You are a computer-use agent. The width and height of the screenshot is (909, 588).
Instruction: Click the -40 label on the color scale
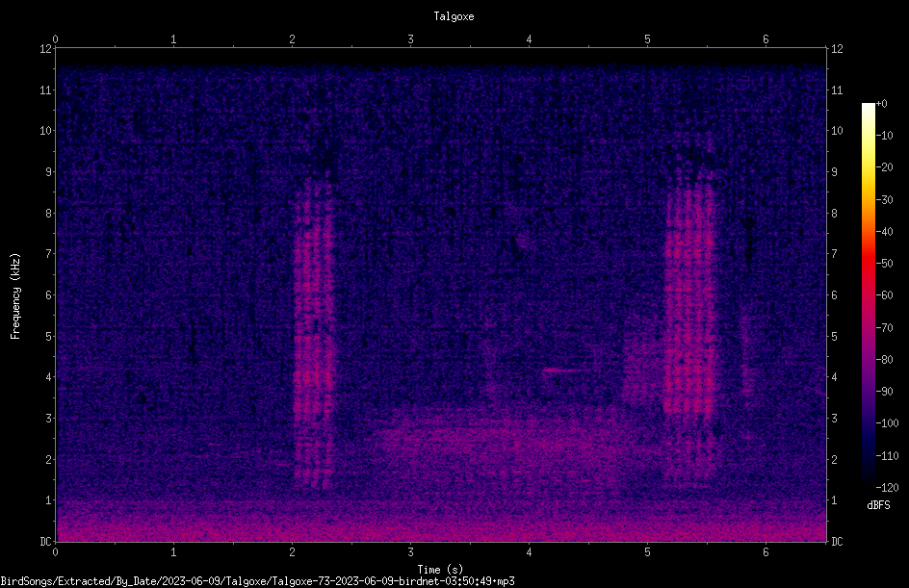coord(884,232)
